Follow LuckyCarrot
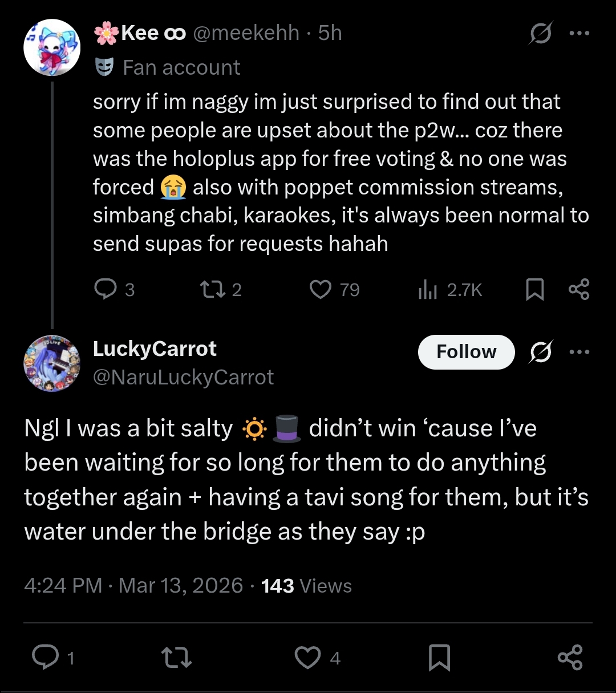This screenshot has height=693, width=616. 466,352
